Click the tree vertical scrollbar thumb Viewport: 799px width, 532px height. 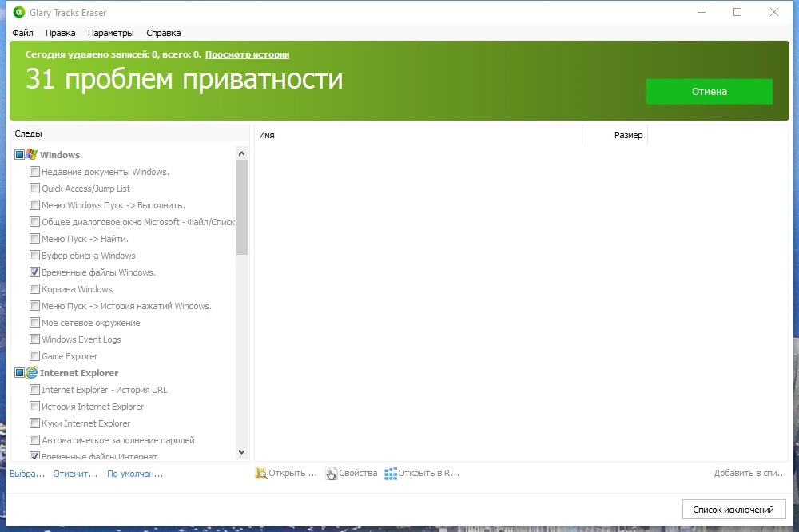(241, 207)
